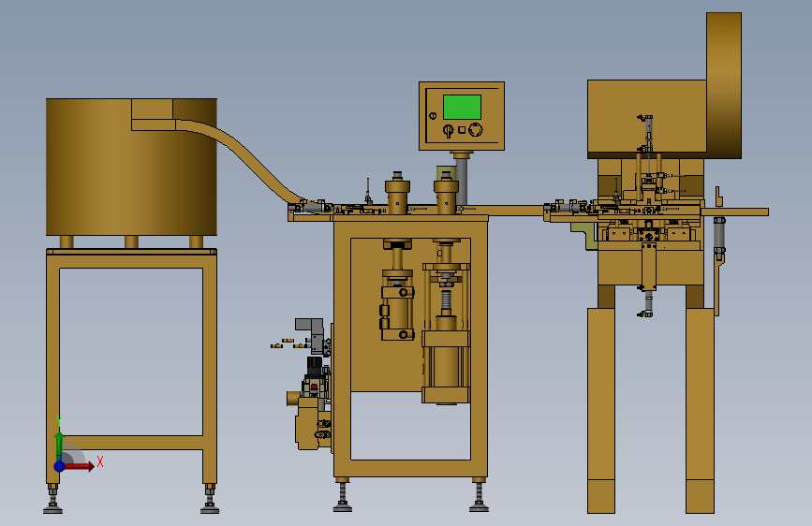Image resolution: width=812 pixels, height=526 pixels.
Task: Click the blue Z axis sphere of triad
Action: coord(60,466)
